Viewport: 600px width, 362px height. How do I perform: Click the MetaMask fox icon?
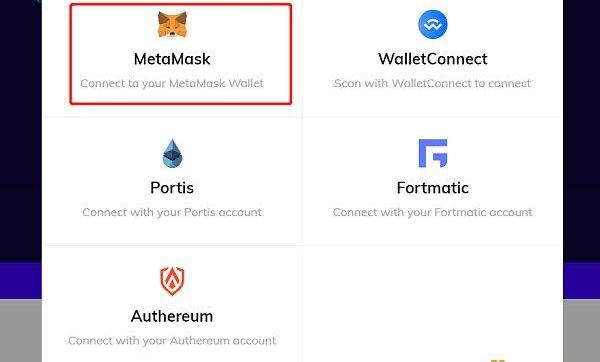pos(172,24)
